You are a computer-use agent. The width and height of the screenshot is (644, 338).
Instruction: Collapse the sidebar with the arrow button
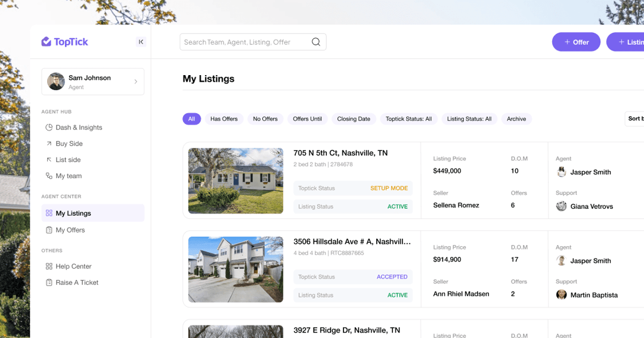click(141, 42)
